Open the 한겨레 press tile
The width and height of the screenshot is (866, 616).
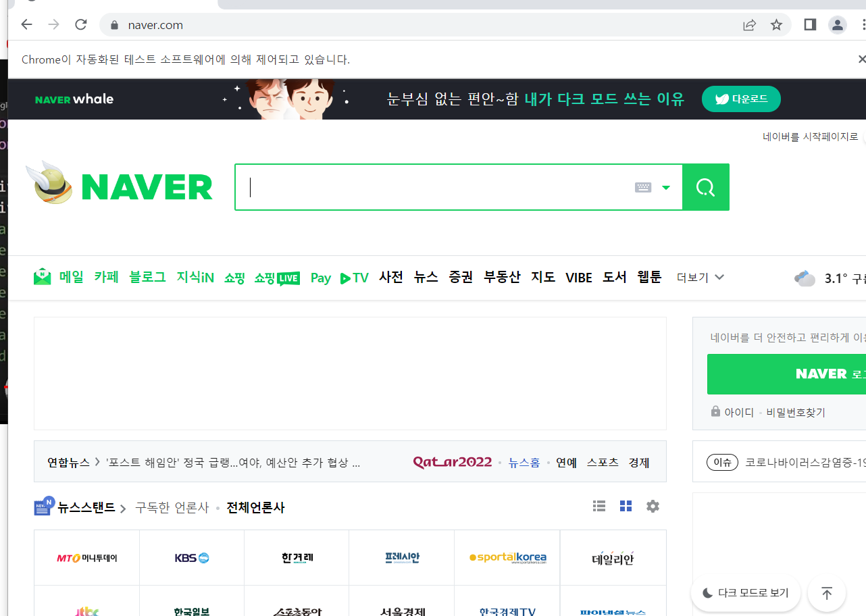[297, 558]
